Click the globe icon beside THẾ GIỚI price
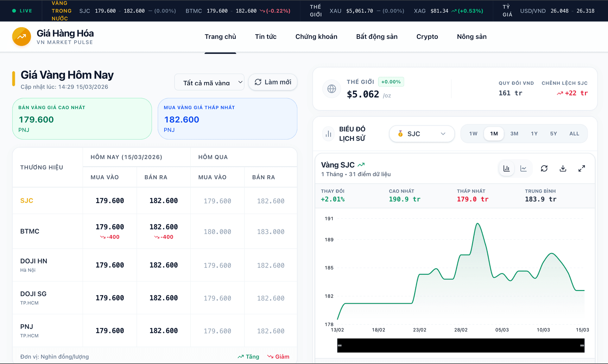608x364 pixels. click(x=332, y=89)
